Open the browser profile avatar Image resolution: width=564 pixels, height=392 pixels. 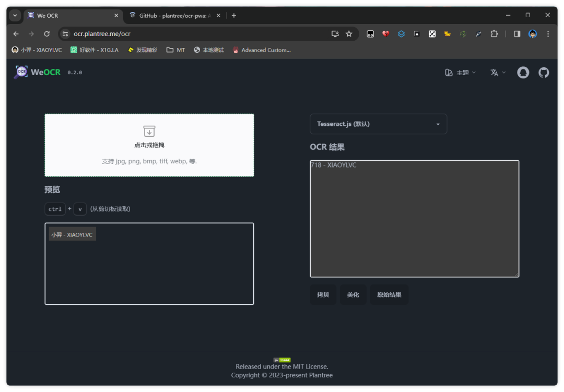(533, 34)
